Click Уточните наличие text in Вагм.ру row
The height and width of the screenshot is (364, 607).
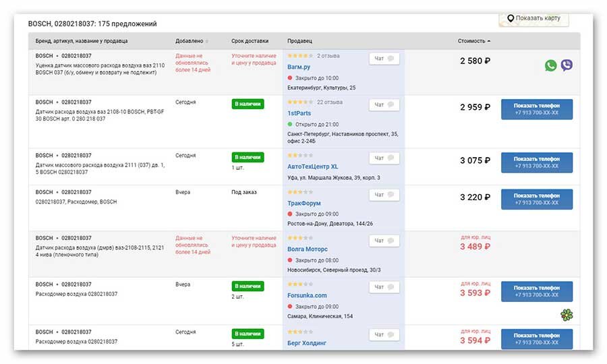click(x=254, y=59)
